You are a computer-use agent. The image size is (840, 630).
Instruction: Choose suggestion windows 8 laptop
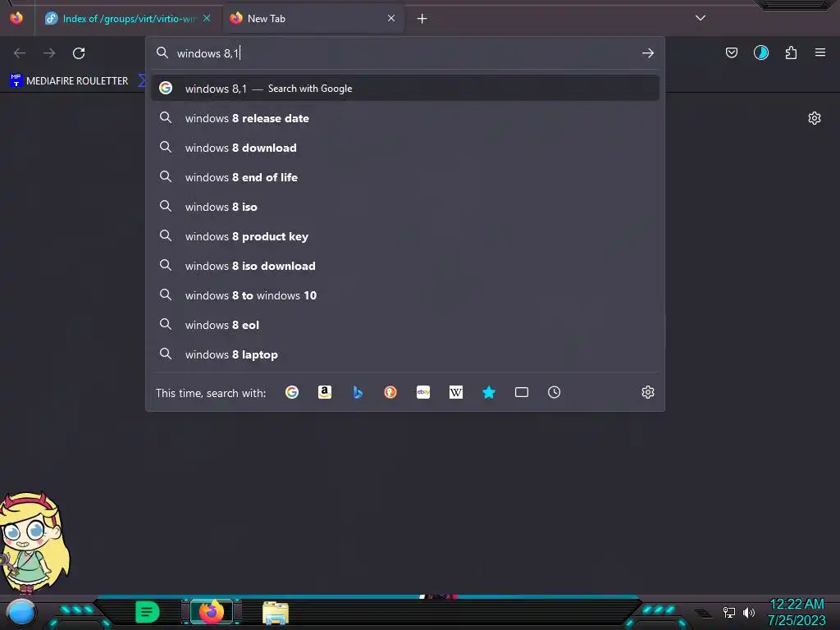[x=405, y=354]
